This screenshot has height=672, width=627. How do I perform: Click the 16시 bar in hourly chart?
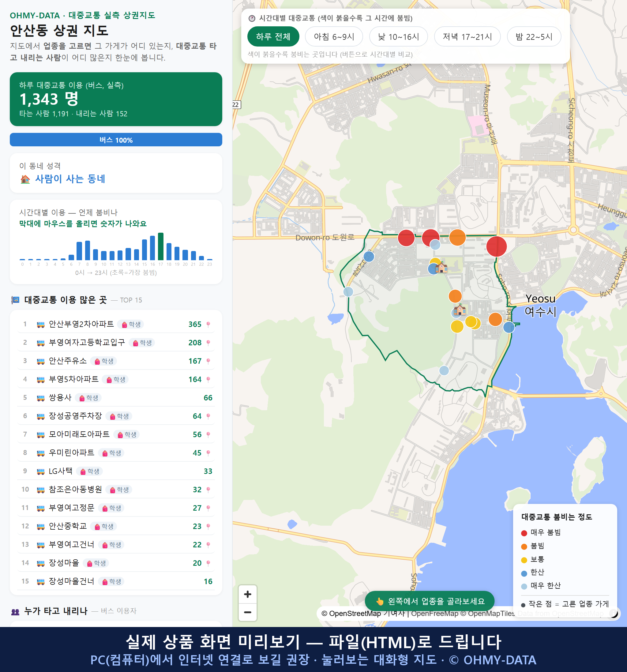point(152,248)
